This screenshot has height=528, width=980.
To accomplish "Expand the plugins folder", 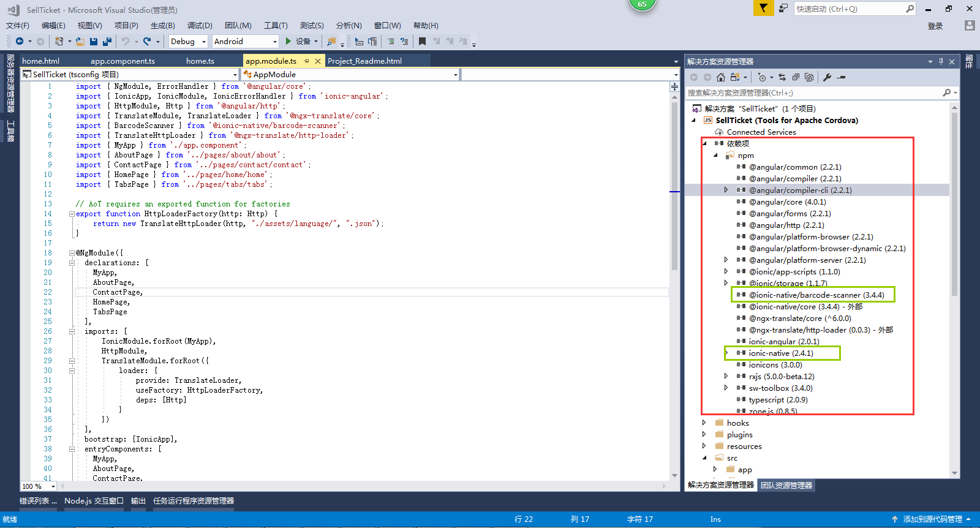I will (x=704, y=434).
